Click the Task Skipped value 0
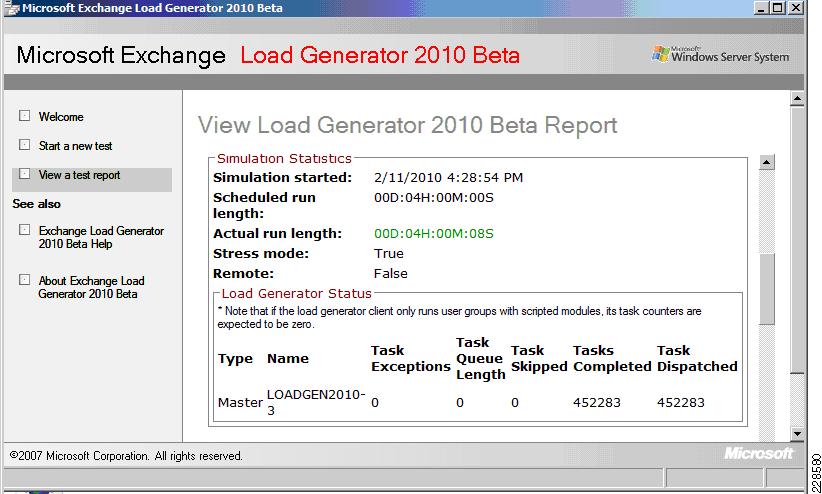Screen dimensions: 822x494 pos(515,403)
